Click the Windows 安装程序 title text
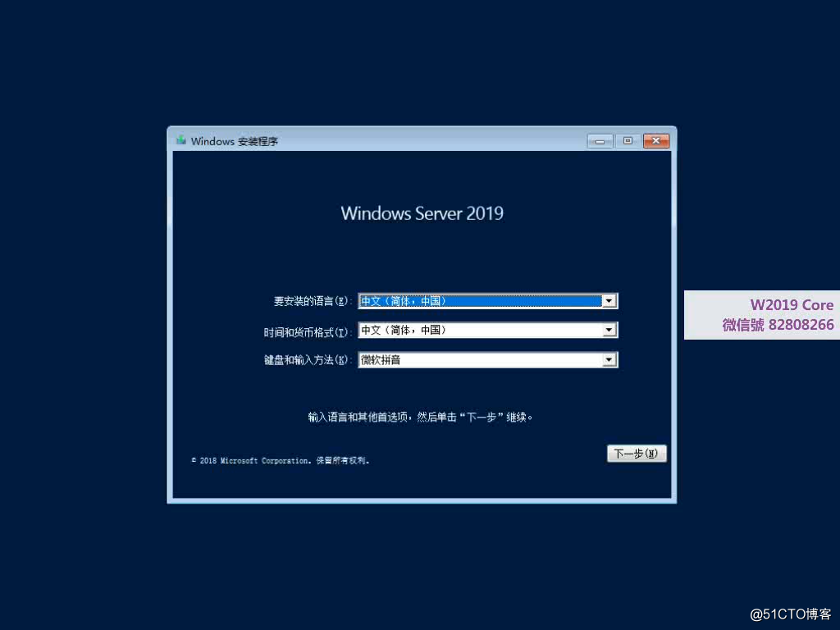The width and height of the screenshot is (840, 630). pyautogui.click(x=234, y=141)
